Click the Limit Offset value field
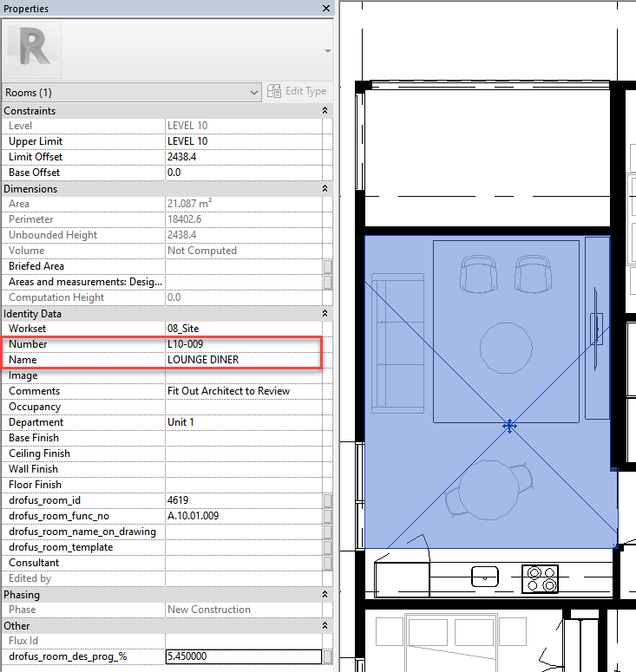Screen dimensions: 636x672 point(242,157)
